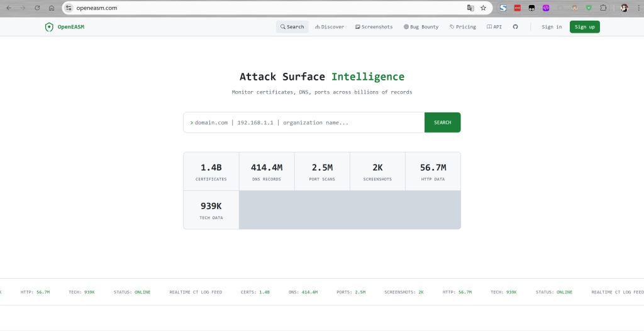Reload the page
This screenshot has width=644, height=331.
click(x=38, y=8)
